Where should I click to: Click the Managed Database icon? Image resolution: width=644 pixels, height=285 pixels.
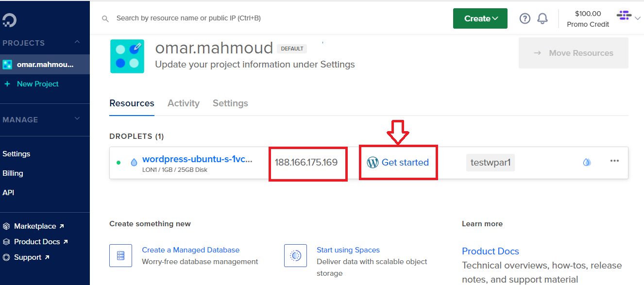point(121,255)
